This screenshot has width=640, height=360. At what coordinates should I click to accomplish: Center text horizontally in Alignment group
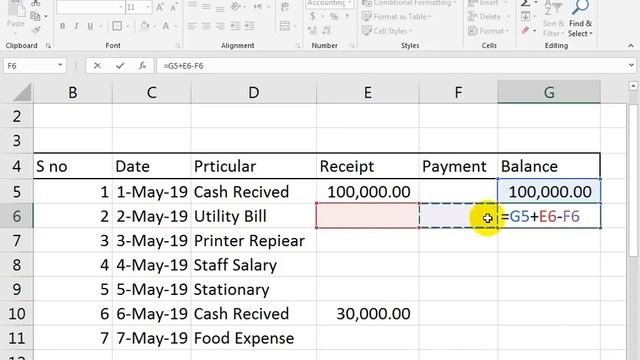206,26
